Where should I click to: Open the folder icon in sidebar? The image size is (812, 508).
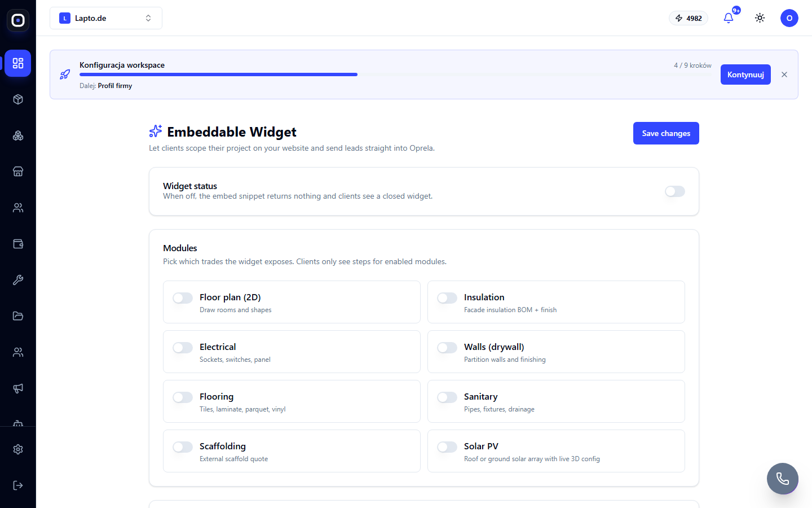tap(18, 316)
